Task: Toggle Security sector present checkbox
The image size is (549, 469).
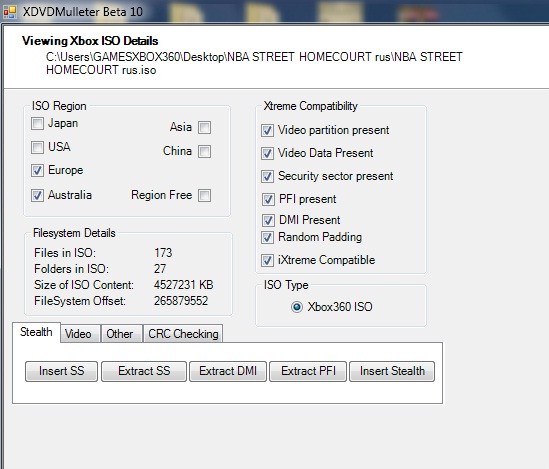Action: [267, 176]
